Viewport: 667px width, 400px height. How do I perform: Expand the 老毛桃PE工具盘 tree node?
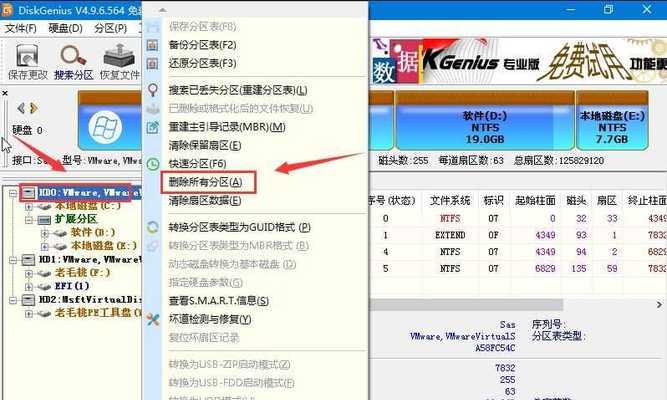click(x=29, y=314)
